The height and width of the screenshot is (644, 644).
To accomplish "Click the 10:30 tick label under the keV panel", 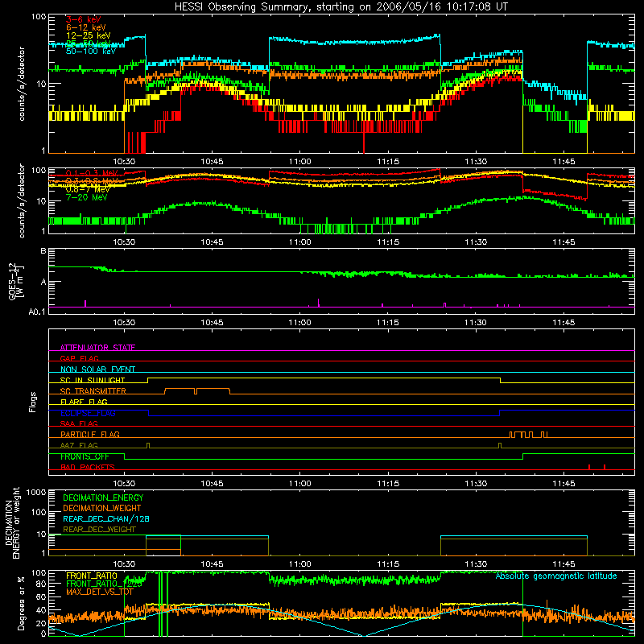I will [124, 162].
